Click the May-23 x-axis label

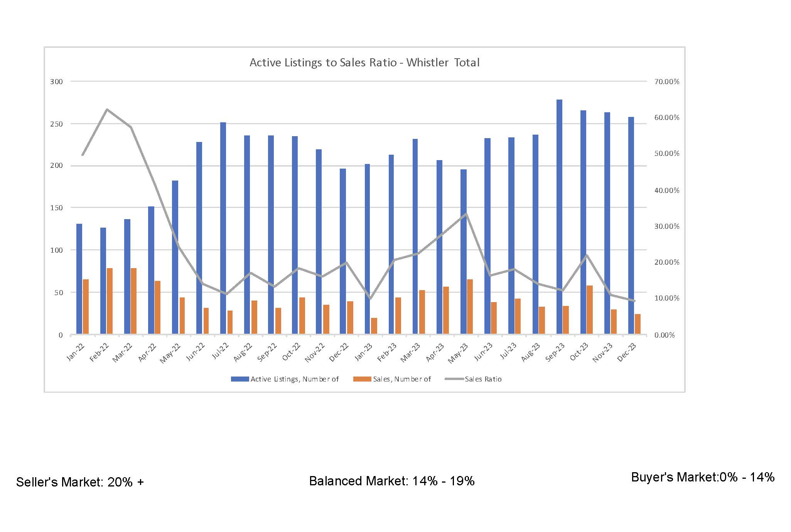coord(458,353)
